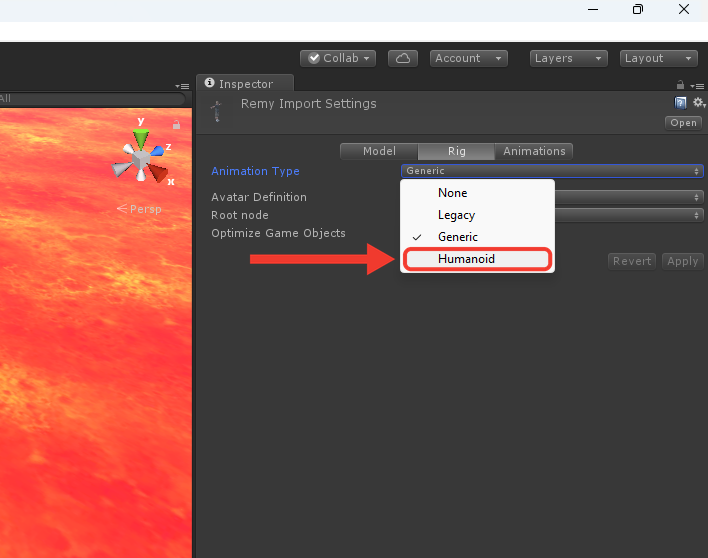Open the Layout dropdown

click(x=659, y=58)
